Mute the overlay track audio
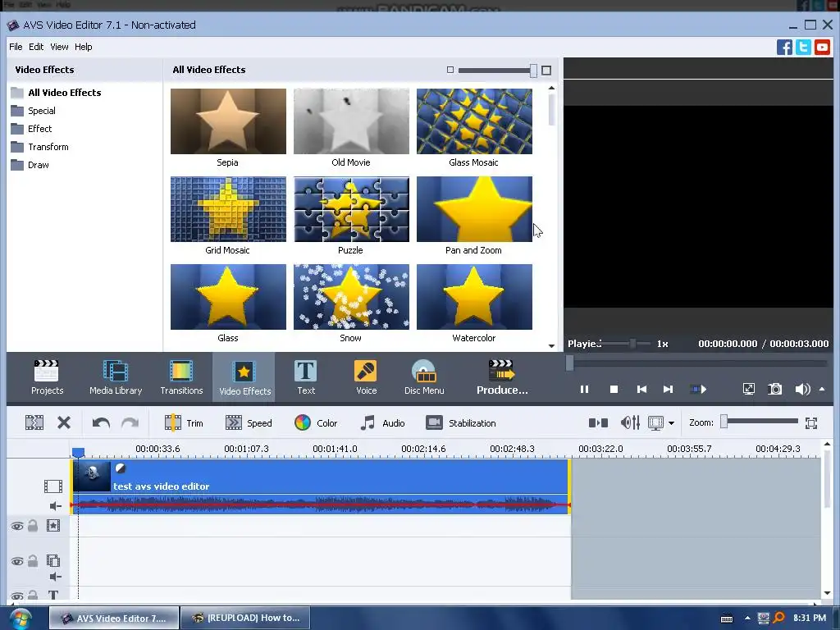840x630 pixels. point(55,577)
